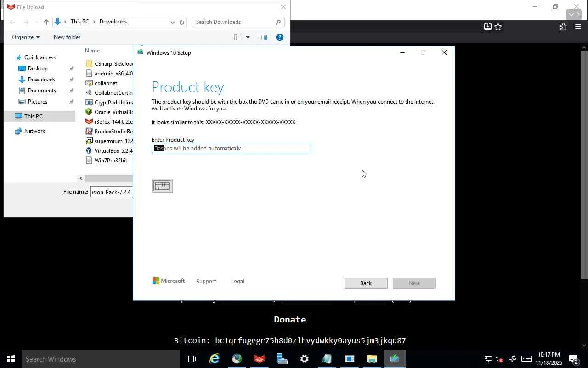This screenshot has height=368, width=588.
Task: Open the Organize menu
Action: click(x=26, y=37)
